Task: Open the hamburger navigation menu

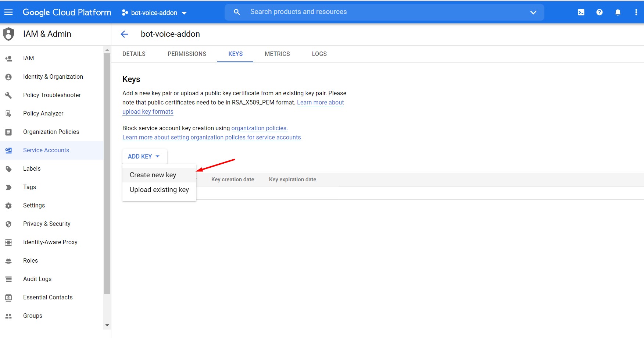Action: click(8, 12)
